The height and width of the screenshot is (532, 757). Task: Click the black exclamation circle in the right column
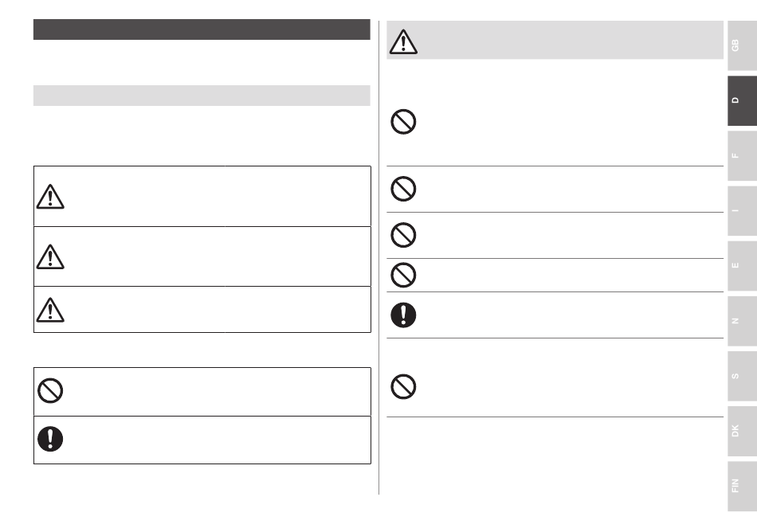[403, 315]
